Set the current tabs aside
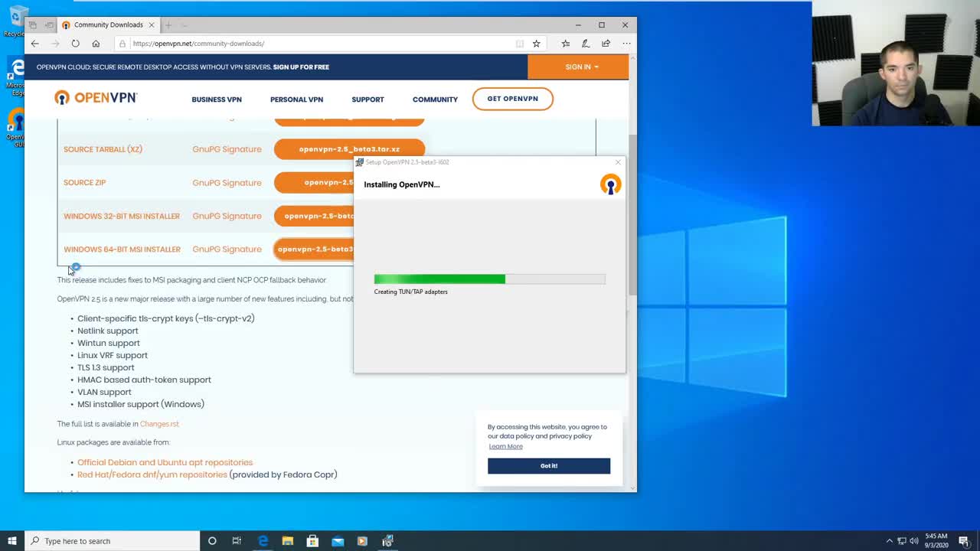The image size is (980, 551). (x=49, y=25)
